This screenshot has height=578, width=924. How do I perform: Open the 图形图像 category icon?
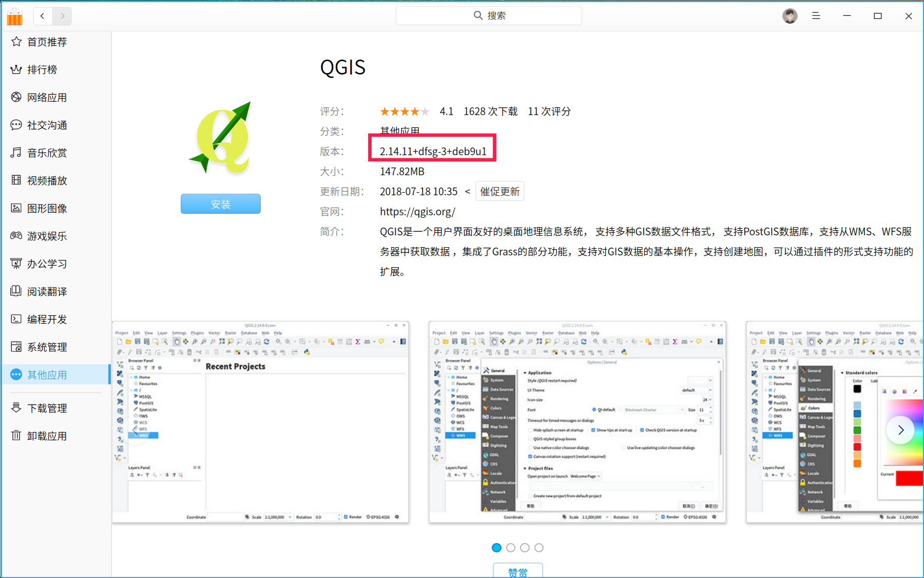[16, 208]
